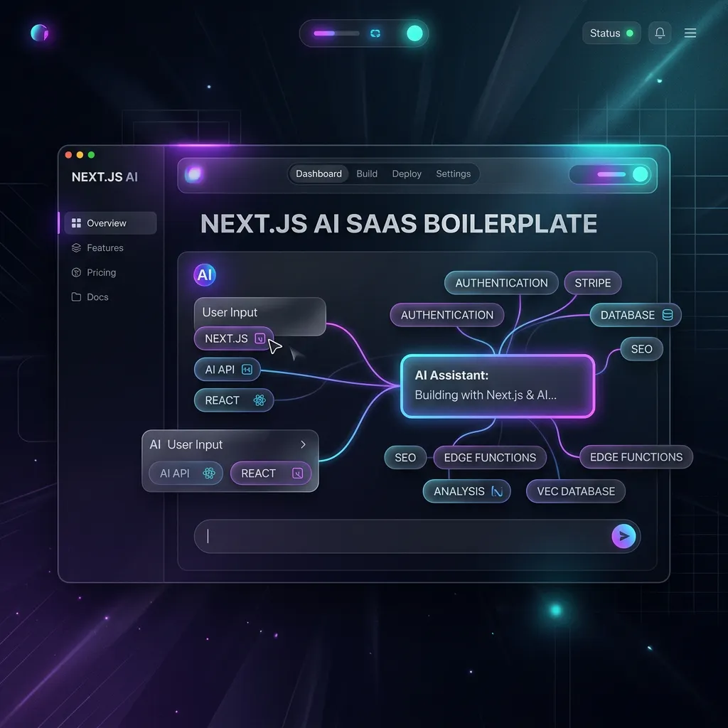
Task: Click the send message arrow button
Action: pos(623,536)
